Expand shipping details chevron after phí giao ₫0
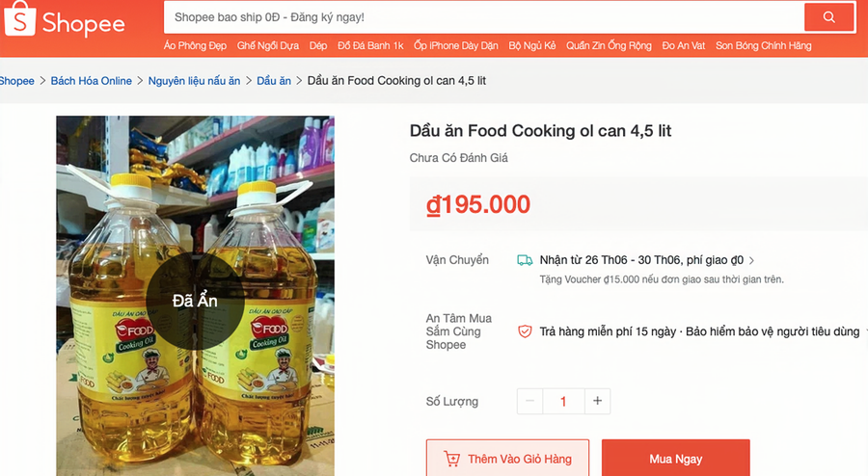Viewport: 868px width, 476px height. (x=751, y=260)
